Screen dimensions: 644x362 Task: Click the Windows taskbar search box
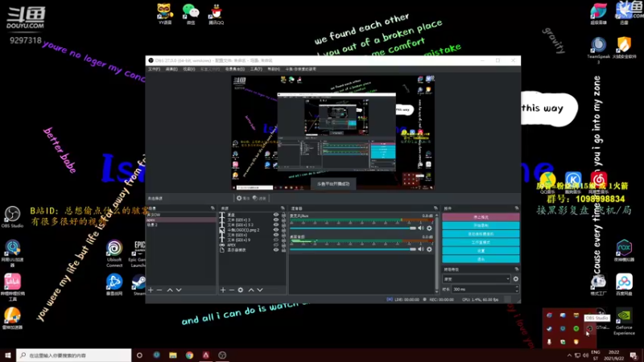click(74, 356)
